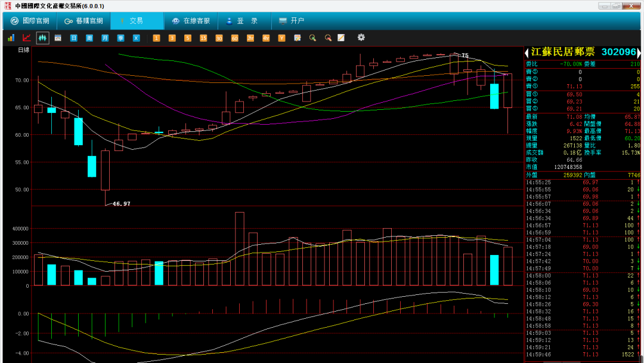This screenshot has height=363, width=644.
Task: Click the low label 46.97 on chart
Action: 122,204
